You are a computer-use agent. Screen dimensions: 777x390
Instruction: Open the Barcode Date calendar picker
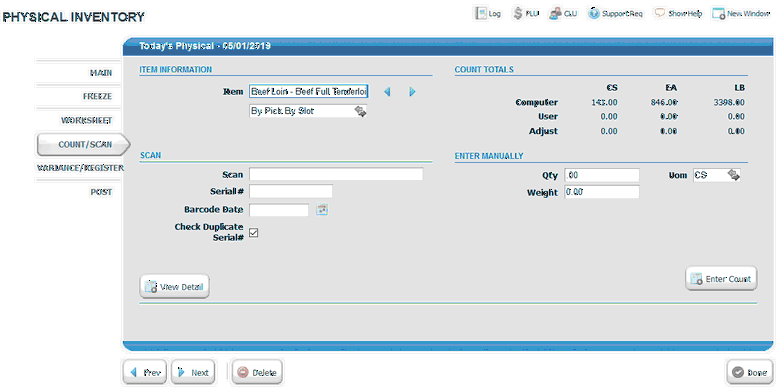322,210
